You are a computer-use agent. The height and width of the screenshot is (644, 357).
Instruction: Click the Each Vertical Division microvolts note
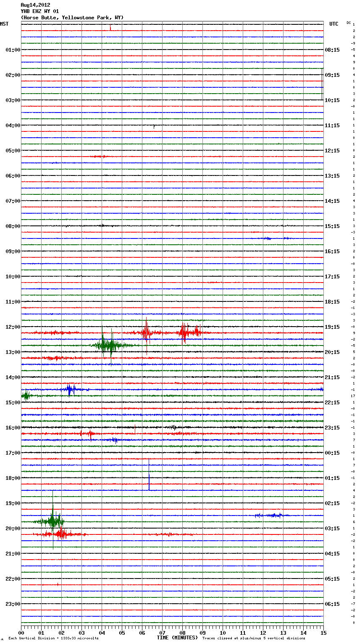[53, 638]
